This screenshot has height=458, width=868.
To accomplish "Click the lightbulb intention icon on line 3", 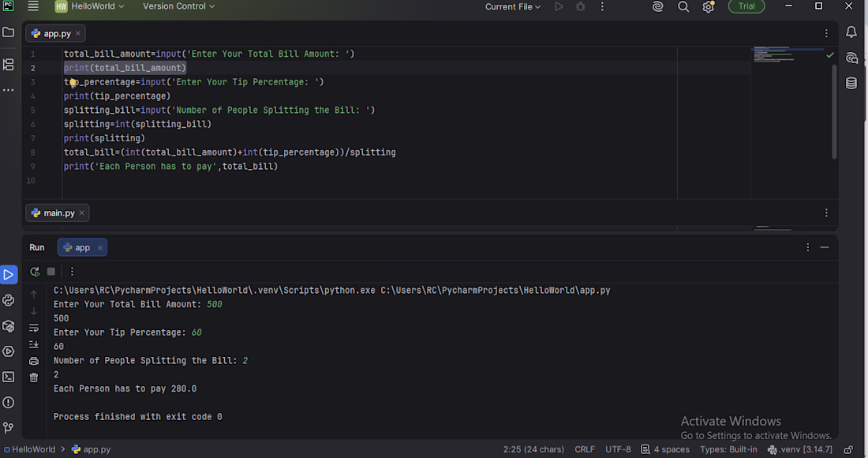I will (73, 83).
